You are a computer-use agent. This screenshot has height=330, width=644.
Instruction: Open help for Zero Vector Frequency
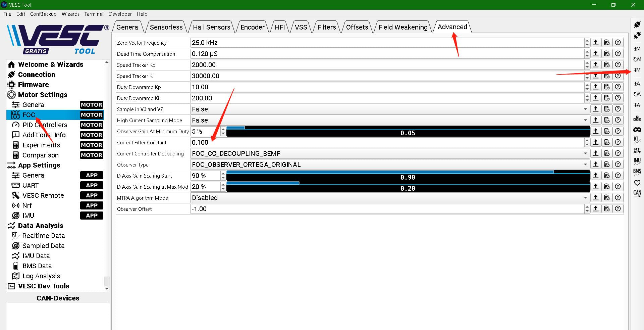618,43
